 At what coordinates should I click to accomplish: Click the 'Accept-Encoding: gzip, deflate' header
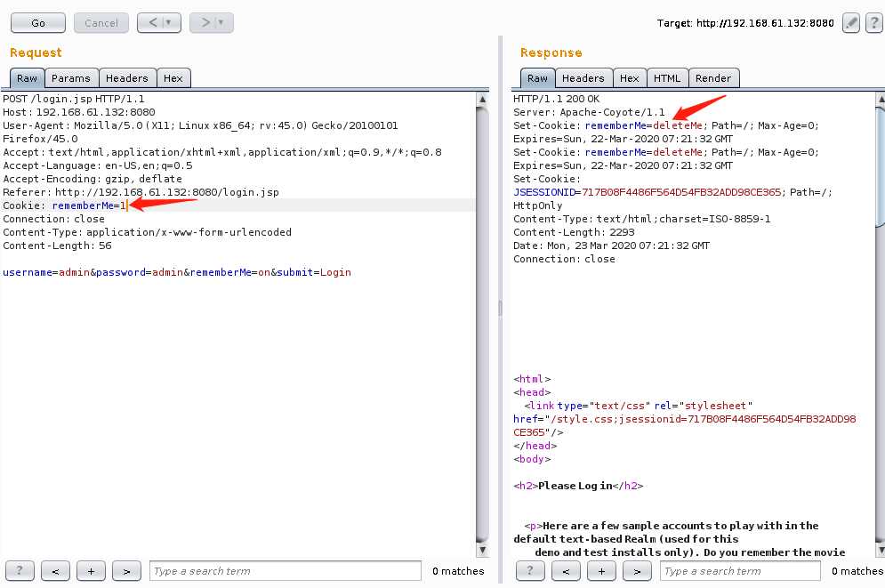coord(92,179)
